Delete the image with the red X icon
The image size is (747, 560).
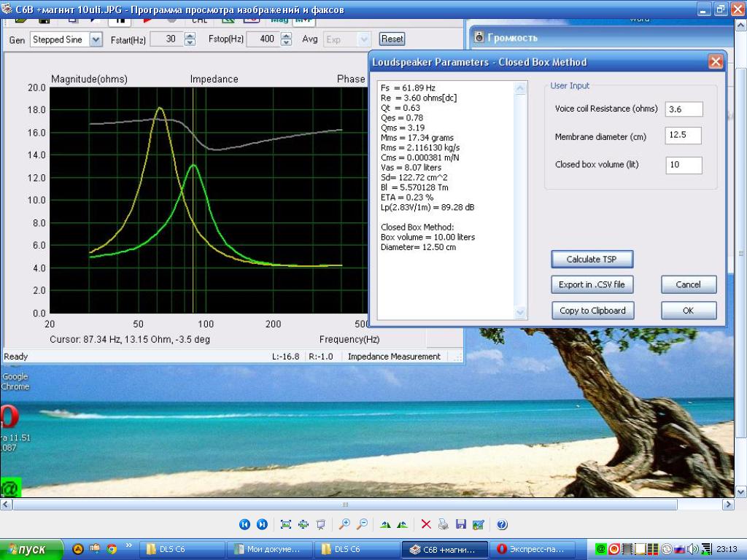pos(426,524)
